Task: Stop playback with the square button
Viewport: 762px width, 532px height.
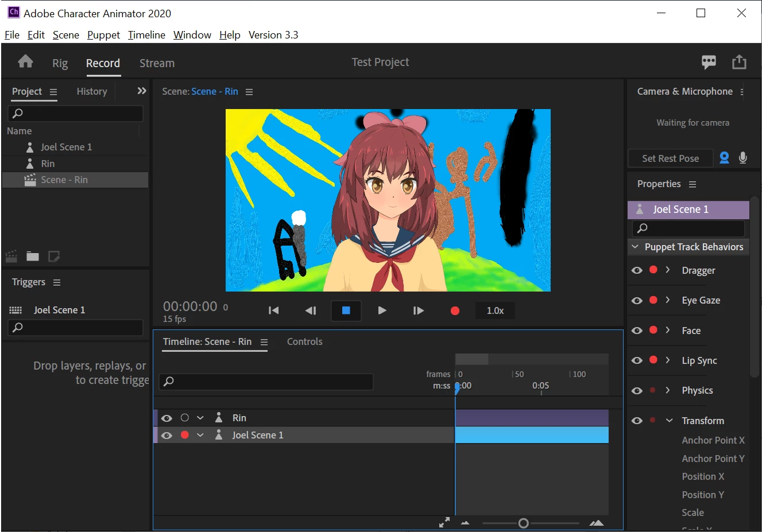Action: tap(346, 310)
